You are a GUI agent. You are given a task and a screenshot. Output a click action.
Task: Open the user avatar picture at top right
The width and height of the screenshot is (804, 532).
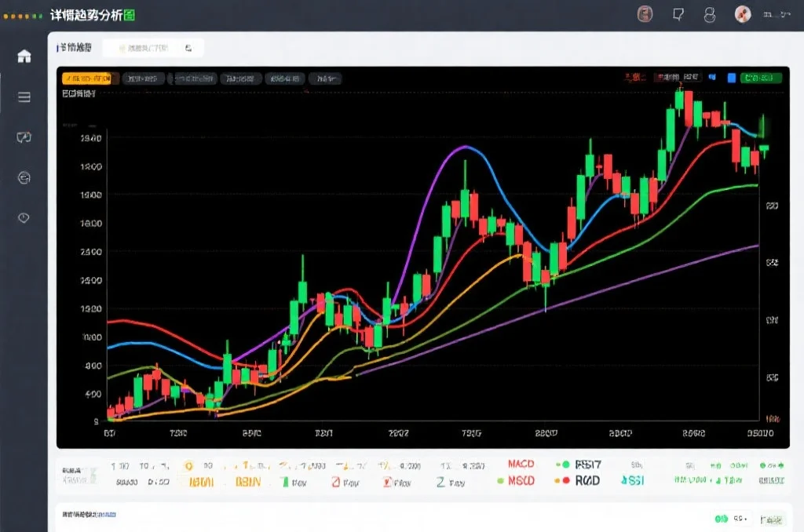click(742, 14)
